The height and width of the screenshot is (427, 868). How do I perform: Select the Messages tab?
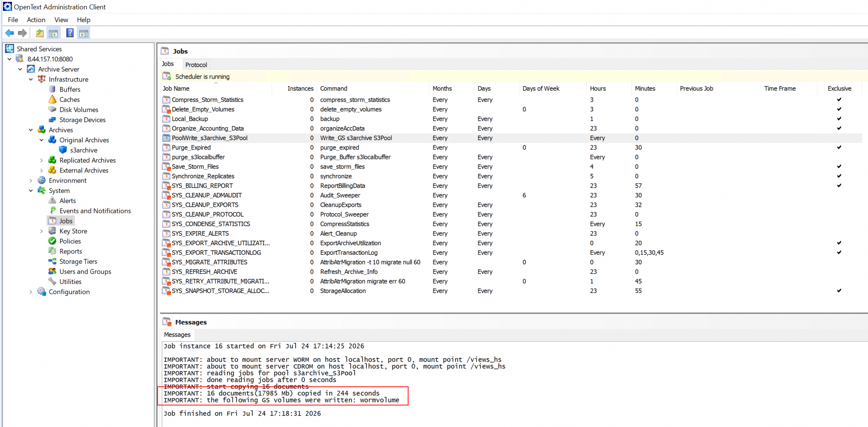(x=177, y=334)
